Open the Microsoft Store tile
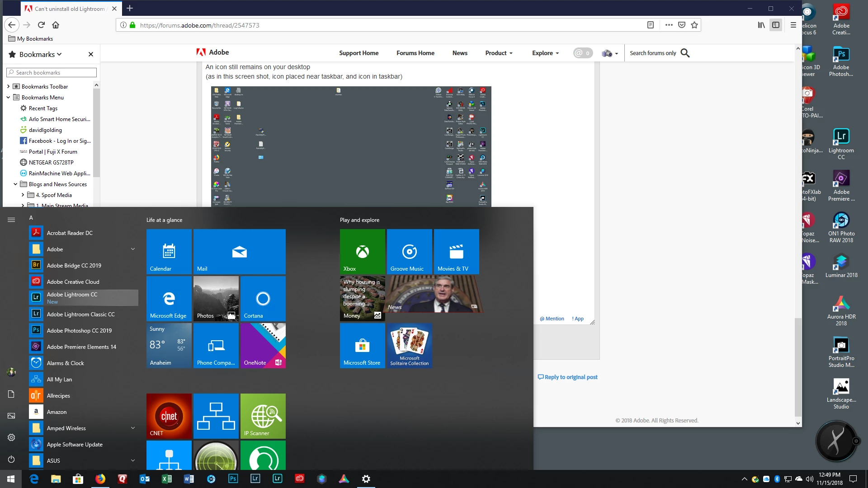 pyautogui.click(x=362, y=346)
